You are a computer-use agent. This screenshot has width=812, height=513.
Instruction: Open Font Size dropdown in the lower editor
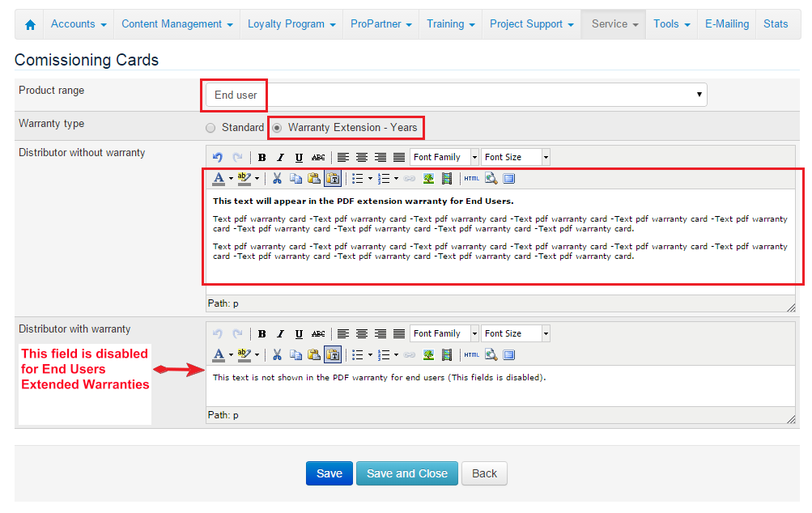515,333
